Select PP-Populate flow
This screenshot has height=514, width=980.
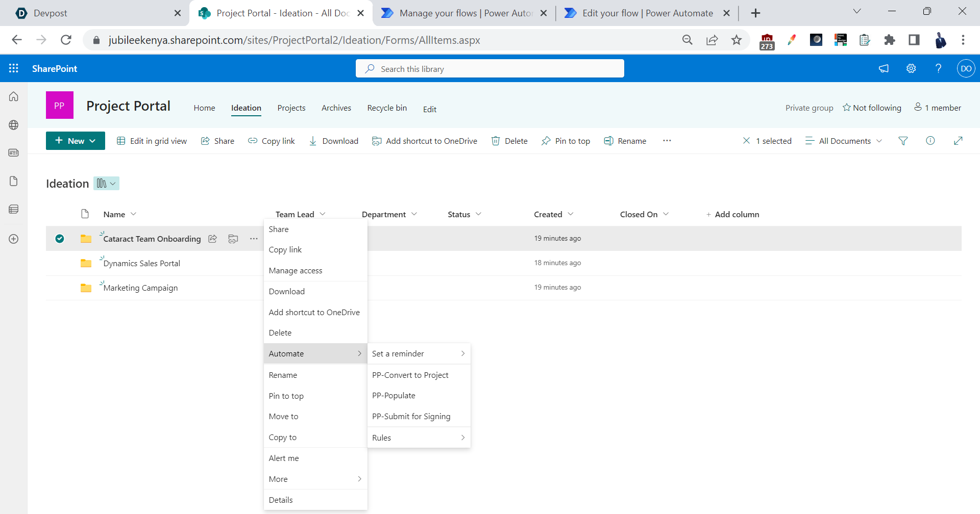(x=419, y=396)
